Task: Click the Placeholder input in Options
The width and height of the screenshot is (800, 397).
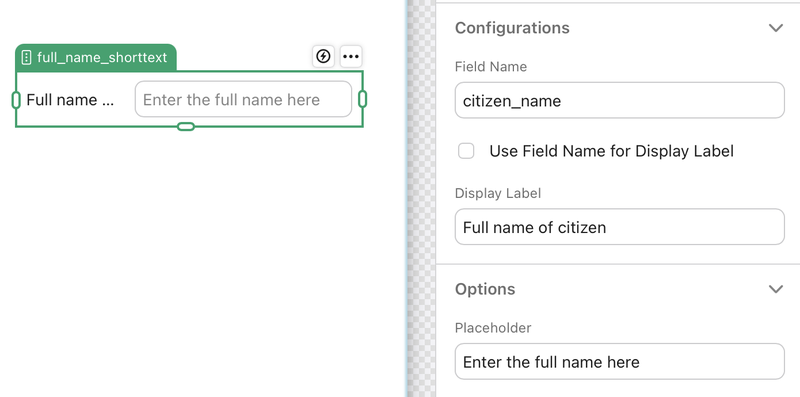Action: (x=619, y=362)
